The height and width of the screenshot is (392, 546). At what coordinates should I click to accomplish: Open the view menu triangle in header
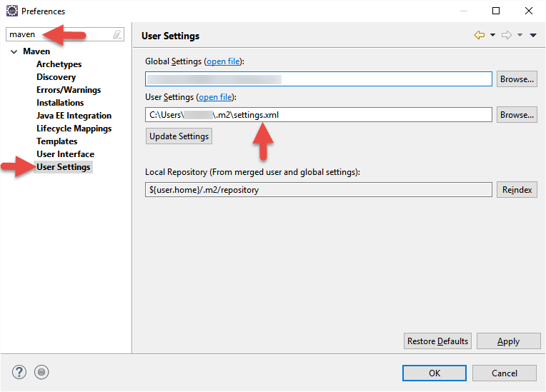tap(533, 35)
